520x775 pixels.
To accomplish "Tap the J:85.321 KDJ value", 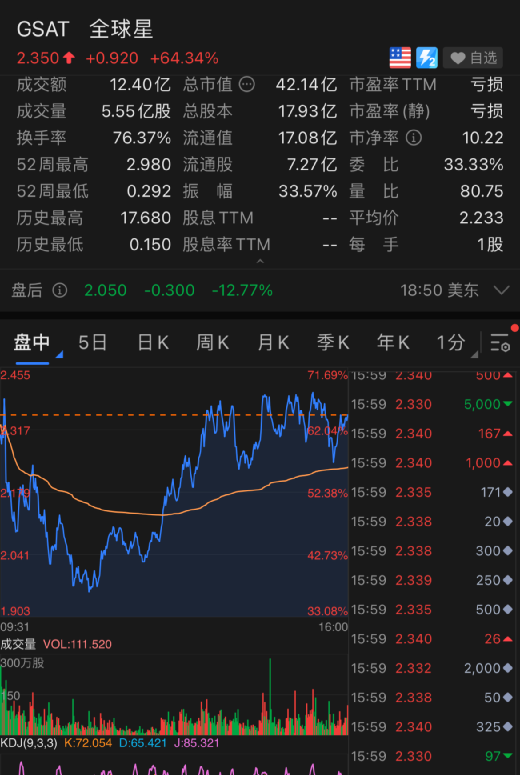I will click(x=199, y=743).
